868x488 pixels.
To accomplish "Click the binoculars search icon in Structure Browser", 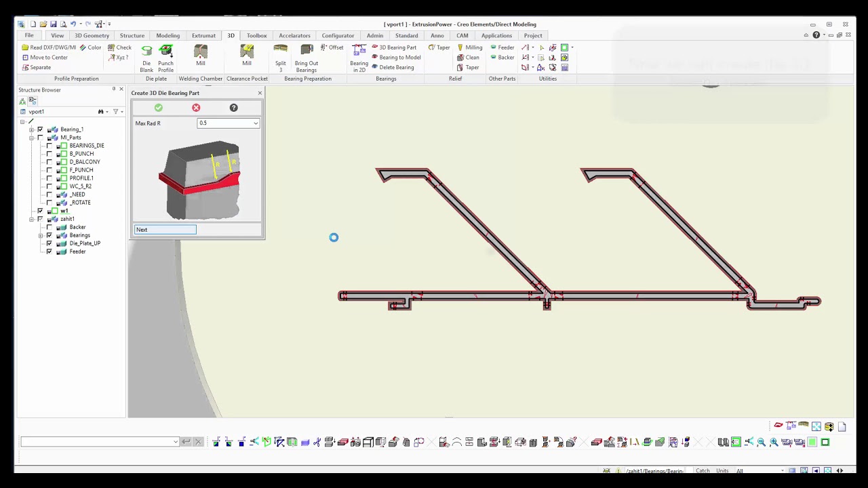I will coord(100,112).
